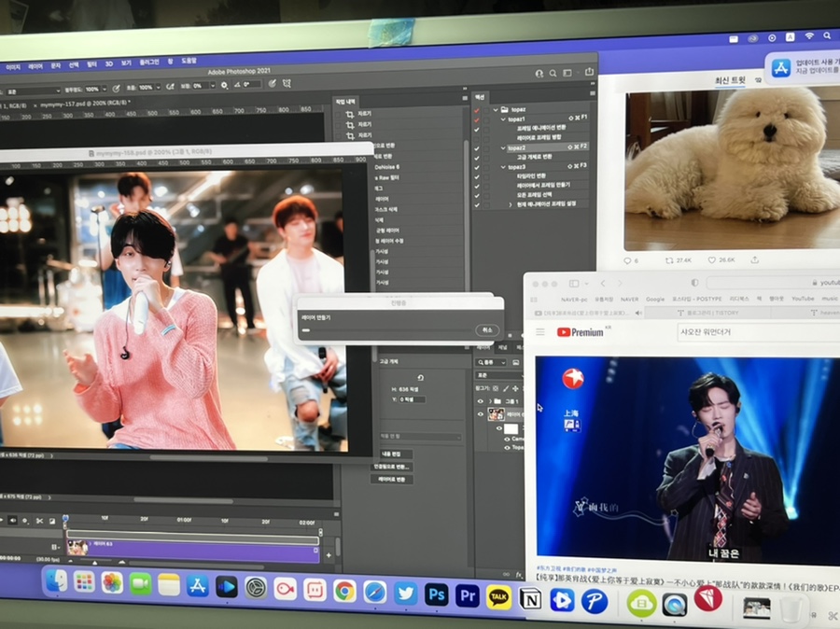Open Premiere Pro in the Dock

click(468, 595)
